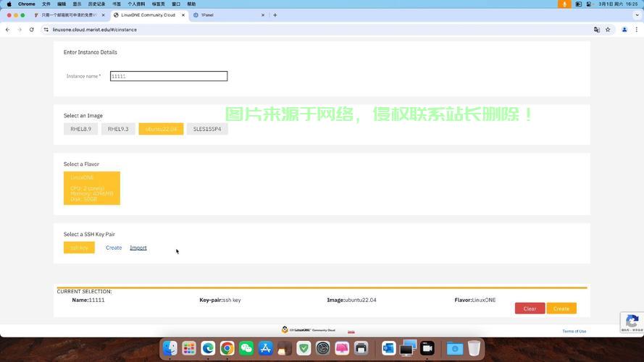Click the forward navigation arrow
The image size is (644, 362).
(x=20, y=30)
